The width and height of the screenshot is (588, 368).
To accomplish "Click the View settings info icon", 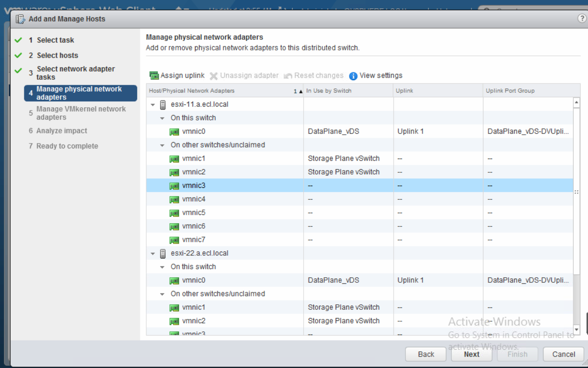I will tap(353, 76).
